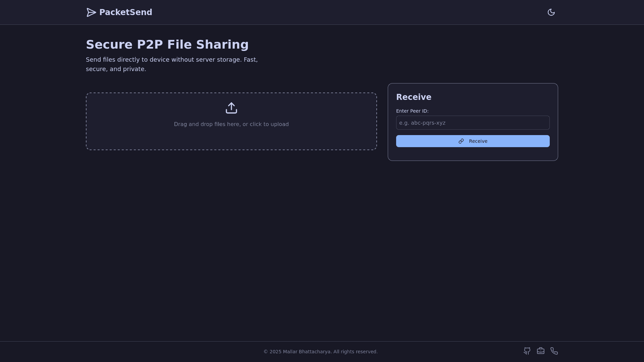
Task: Click the Receive label text inside button
Action: [478, 141]
